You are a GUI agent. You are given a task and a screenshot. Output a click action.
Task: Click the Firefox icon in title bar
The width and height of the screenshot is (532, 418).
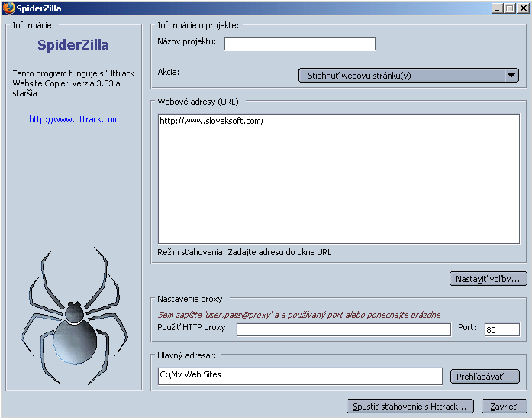click(8, 8)
